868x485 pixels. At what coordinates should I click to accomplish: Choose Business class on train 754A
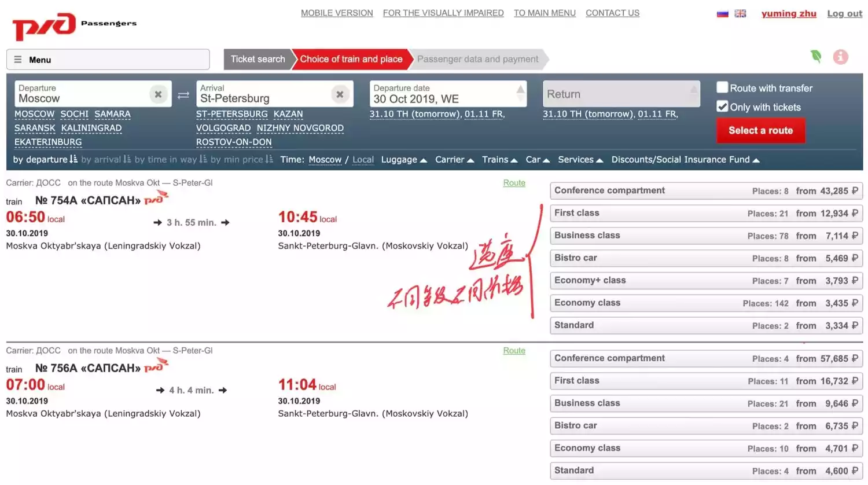click(x=706, y=236)
